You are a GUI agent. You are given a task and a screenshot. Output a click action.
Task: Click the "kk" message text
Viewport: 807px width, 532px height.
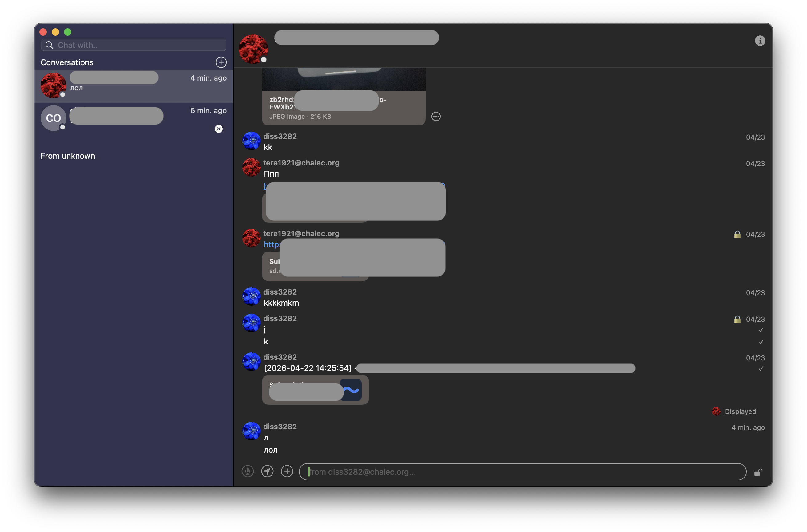[268, 147]
